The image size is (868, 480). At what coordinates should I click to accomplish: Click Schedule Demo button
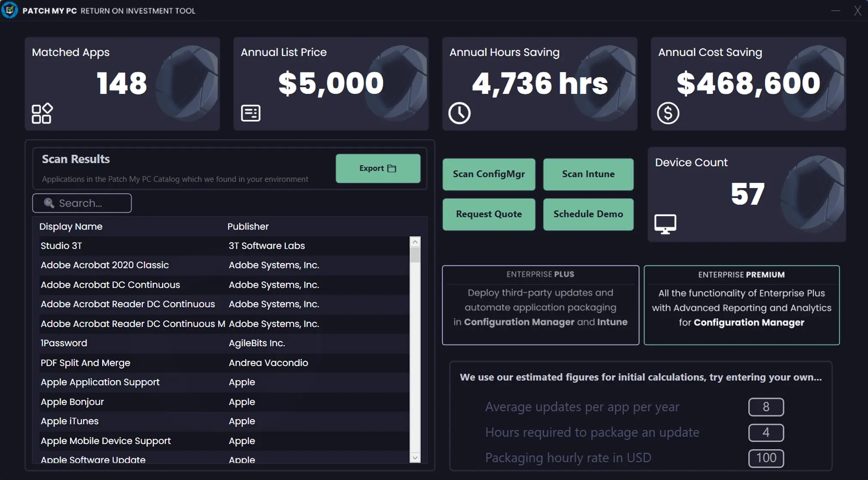[588, 214]
